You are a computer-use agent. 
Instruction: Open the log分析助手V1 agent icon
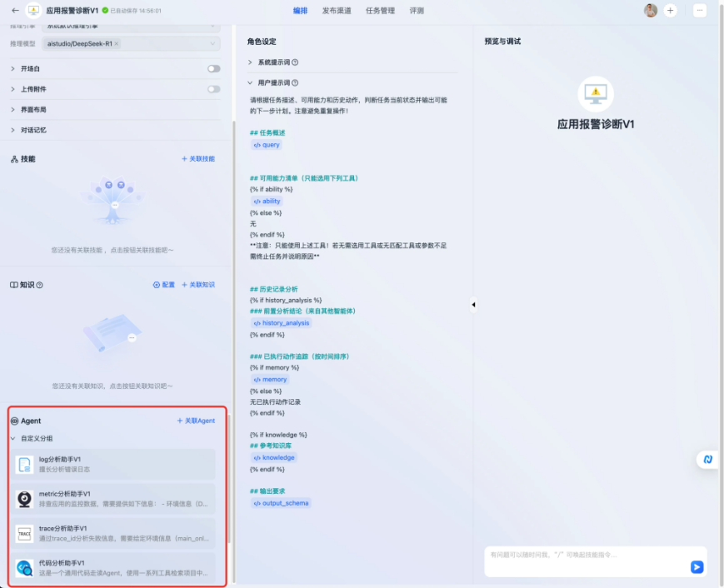point(25,465)
